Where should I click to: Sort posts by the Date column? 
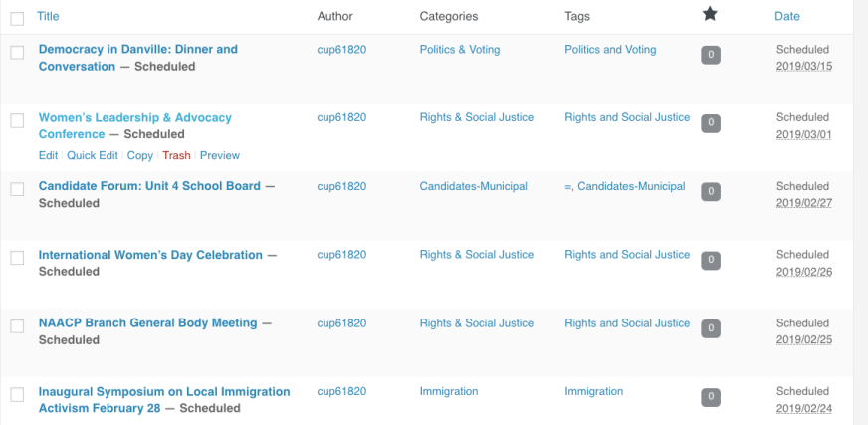click(x=786, y=16)
